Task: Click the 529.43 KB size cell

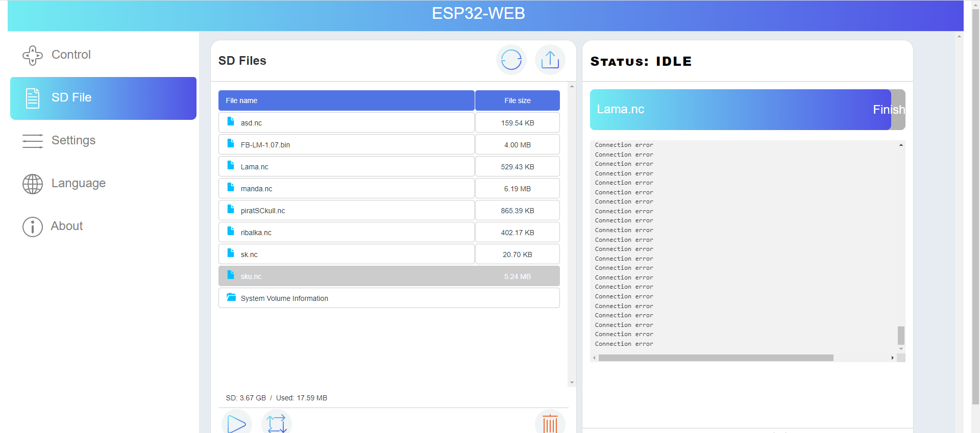Action: [518, 167]
